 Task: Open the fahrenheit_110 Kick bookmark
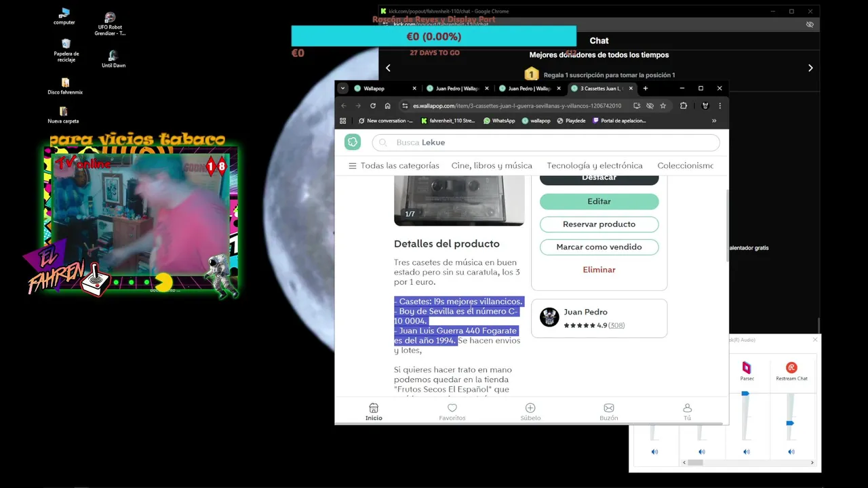pos(448,121)
